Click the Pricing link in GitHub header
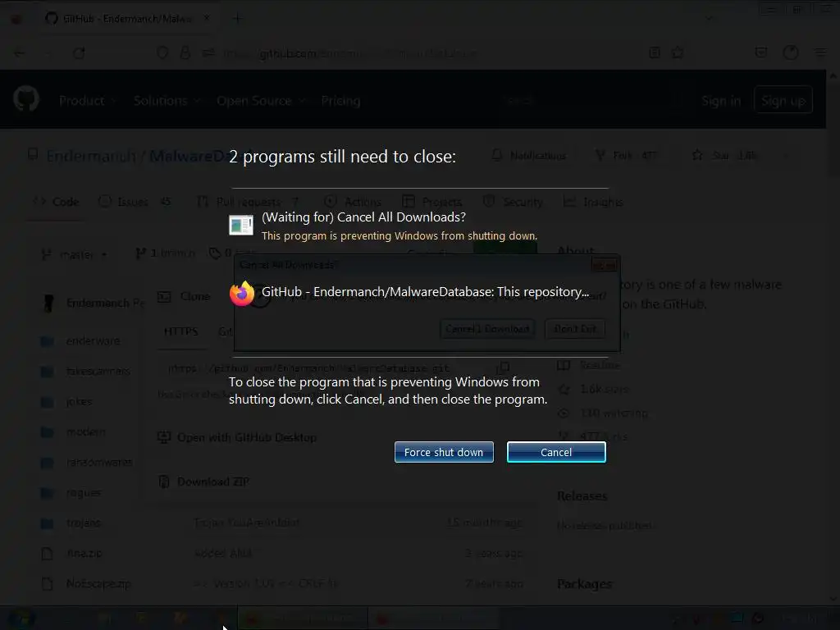Image resolution: width=840 pixels, height=630 pixels. point(340,101)
